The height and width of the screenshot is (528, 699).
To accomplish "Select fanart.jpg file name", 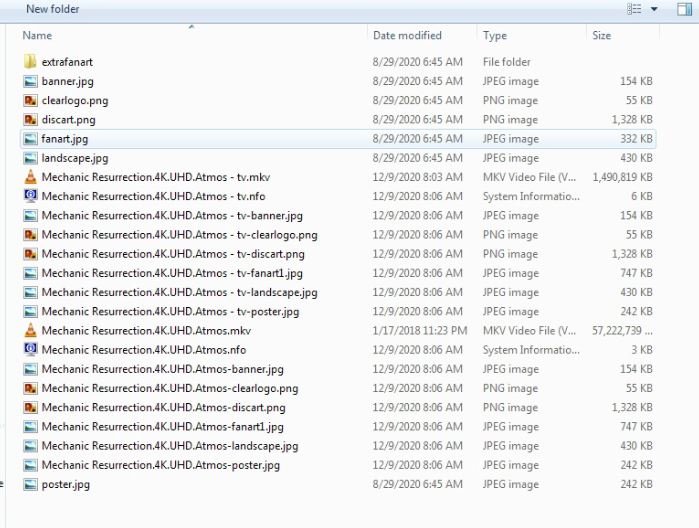I will click(x=65, y=139).
